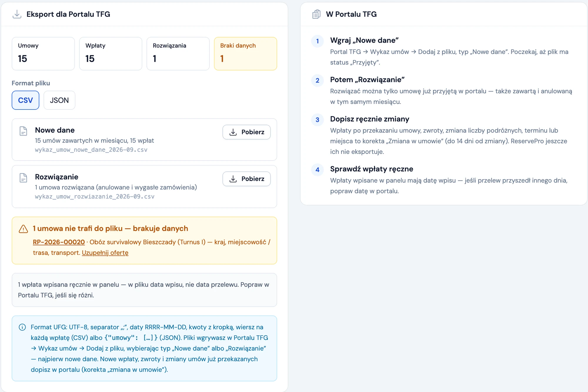Click filename wykaz_umow_rozwiazanie_2026-09.csv
This screenshot has width=588, height=392.
pyautogui.click(x=95, y=197)
